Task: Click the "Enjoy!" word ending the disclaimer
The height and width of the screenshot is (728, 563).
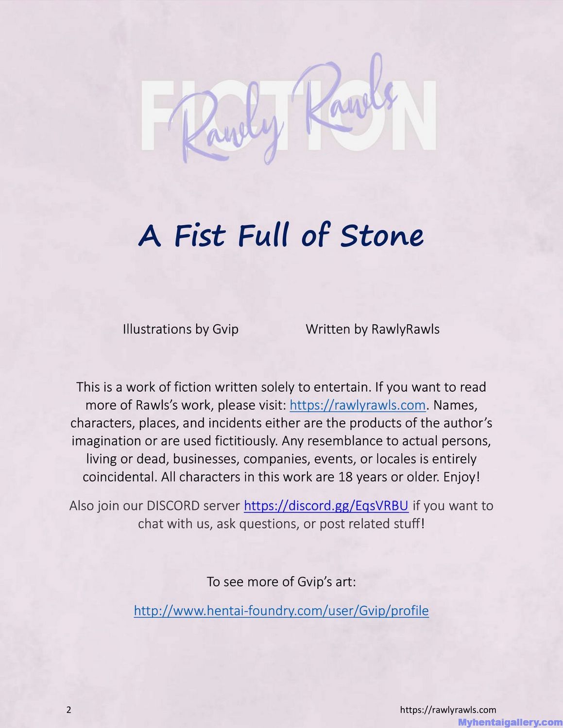Action: (x=461, y=477)
